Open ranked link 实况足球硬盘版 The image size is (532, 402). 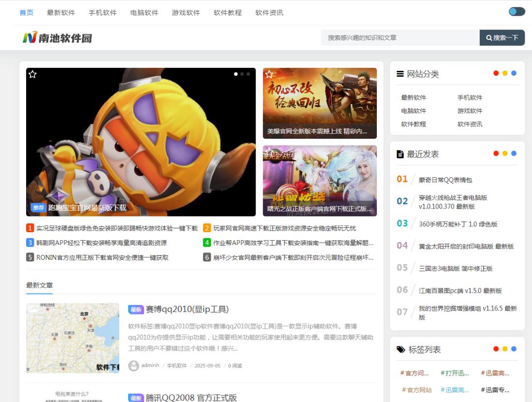pos(117,228)
